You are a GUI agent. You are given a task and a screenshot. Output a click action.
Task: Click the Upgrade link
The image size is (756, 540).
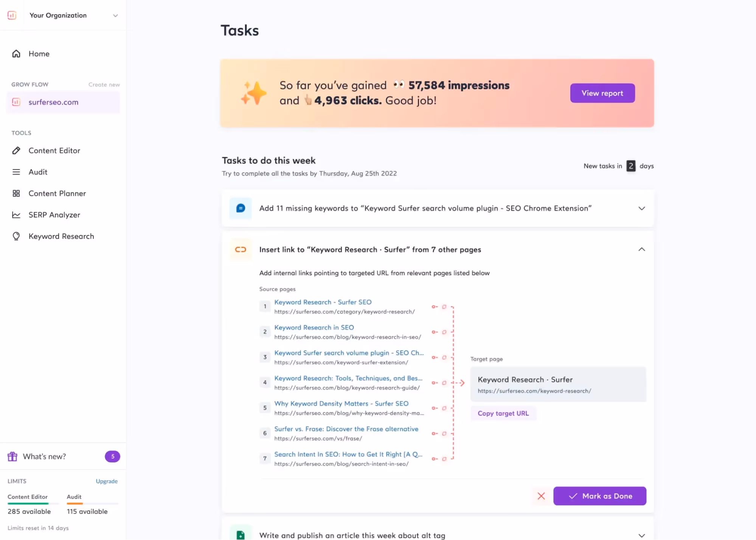tap(107, 481)
